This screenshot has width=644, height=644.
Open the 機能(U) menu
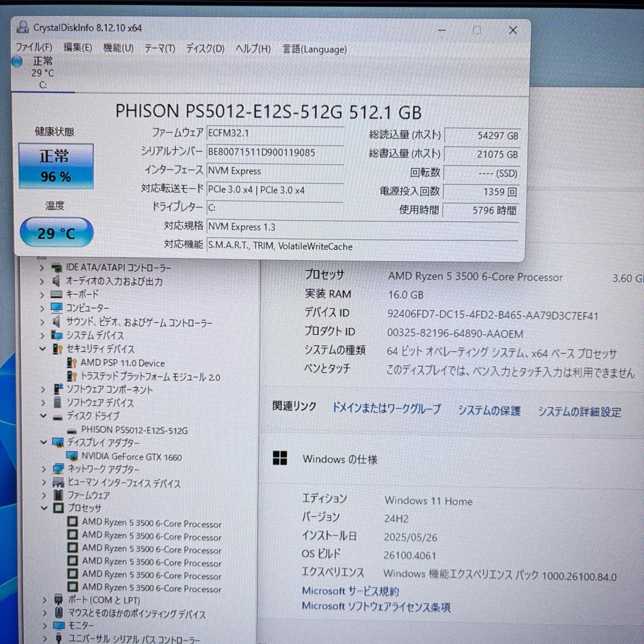[x=118, y=48]
